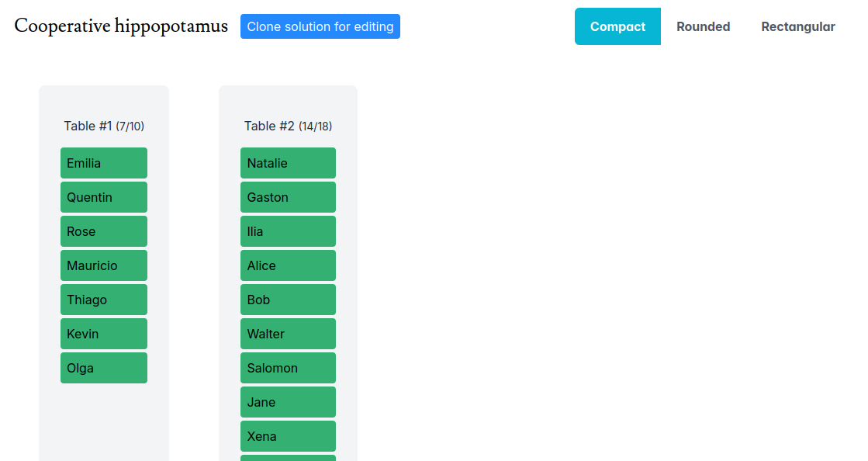This screenshot has height=461, width=868.
Task: Click the Salomon guest card
Action: point(288,368)
